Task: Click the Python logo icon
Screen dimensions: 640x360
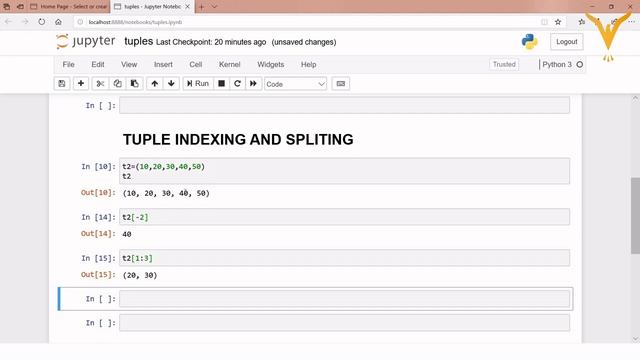Action: click(529, 42)
